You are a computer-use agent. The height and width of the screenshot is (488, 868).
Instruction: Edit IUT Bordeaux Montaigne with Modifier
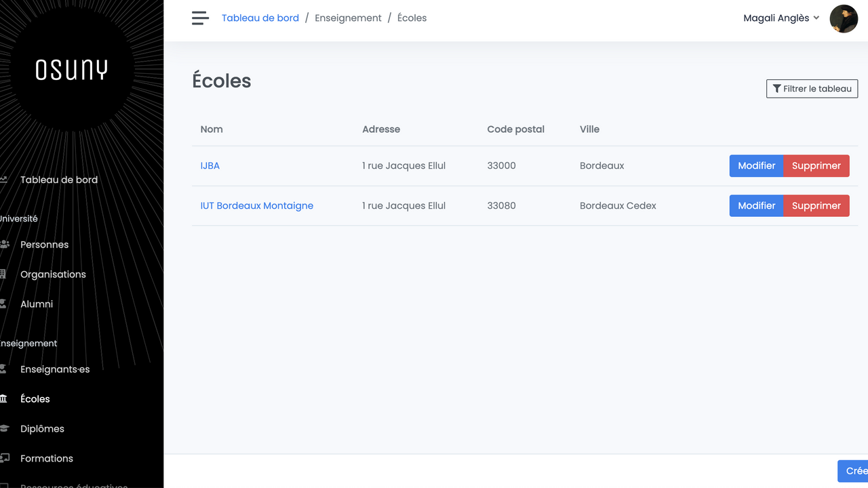756,206
